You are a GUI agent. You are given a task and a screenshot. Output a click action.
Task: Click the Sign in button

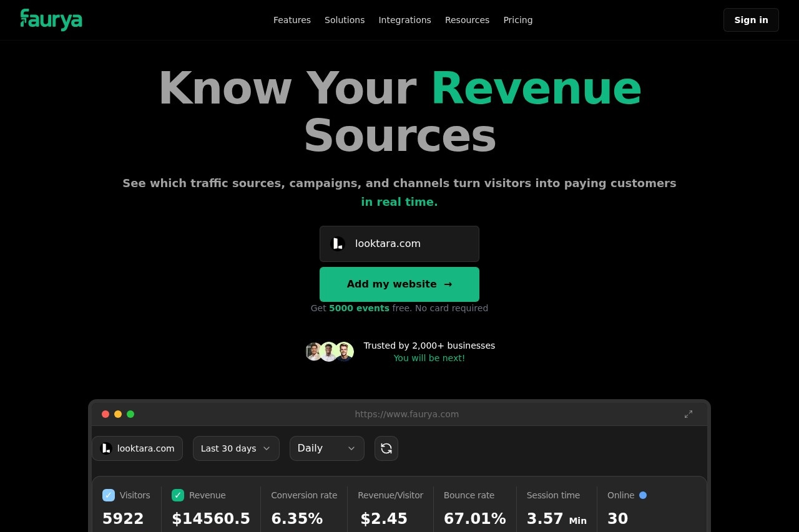751,20
